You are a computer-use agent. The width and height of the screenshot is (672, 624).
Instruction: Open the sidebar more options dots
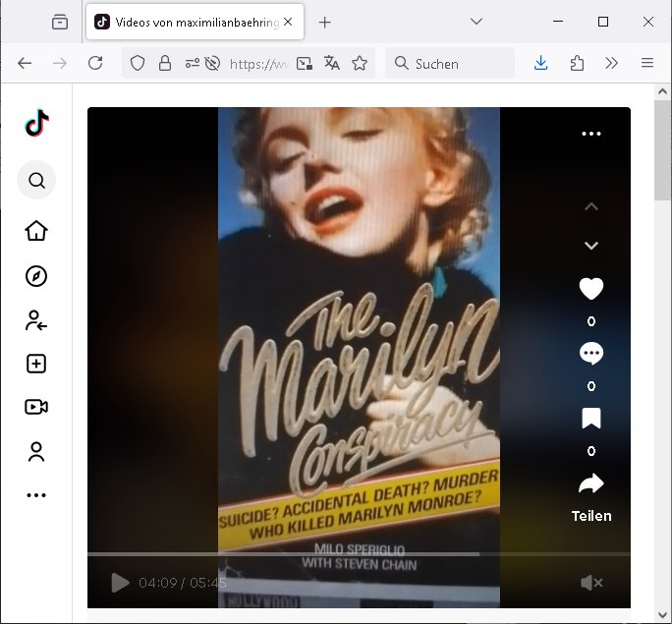click(x=36, y=495)
